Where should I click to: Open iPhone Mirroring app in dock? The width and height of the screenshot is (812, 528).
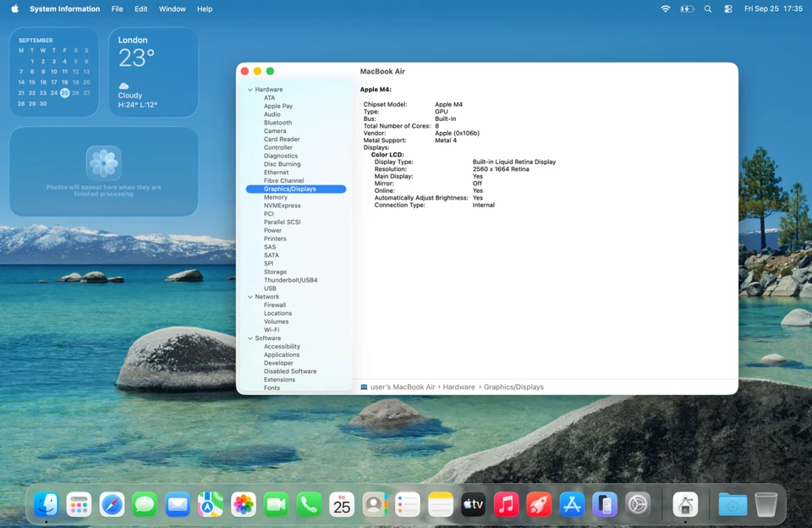pos(605,504)
